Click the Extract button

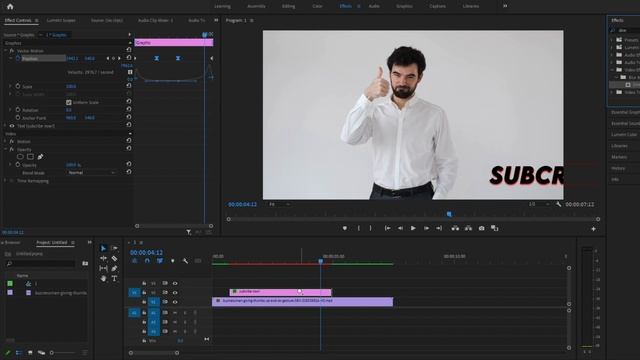[468, 228]
